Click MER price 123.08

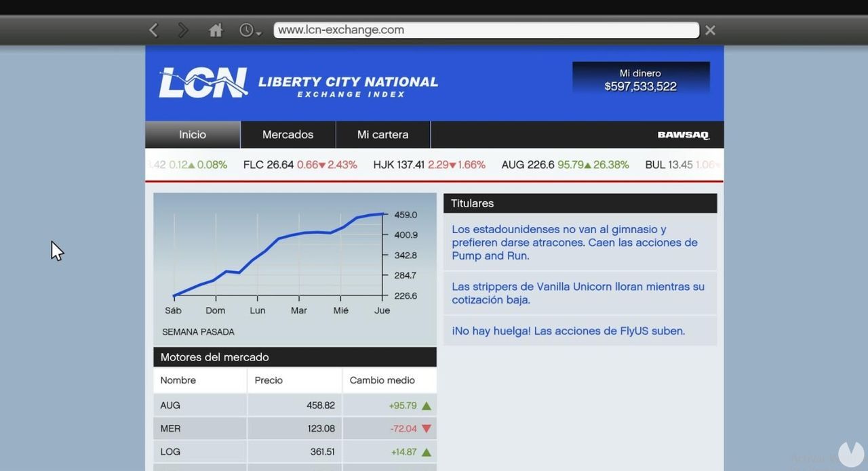click(321, 428)
